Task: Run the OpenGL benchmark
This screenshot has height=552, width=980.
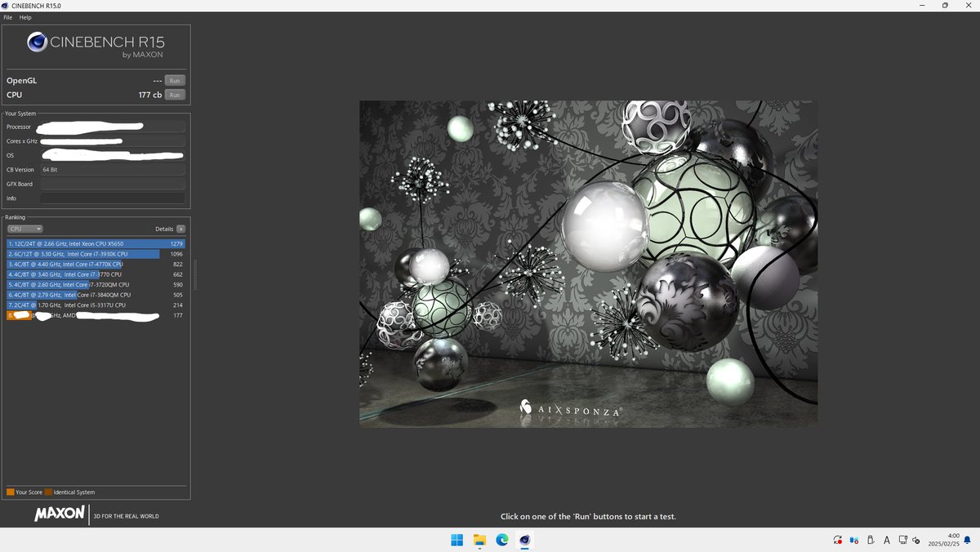Action: [x=175, y=81]
